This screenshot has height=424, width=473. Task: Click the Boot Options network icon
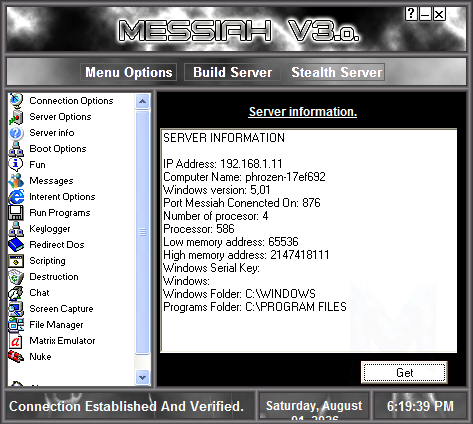pyautogui.click(x=16, y=149)
